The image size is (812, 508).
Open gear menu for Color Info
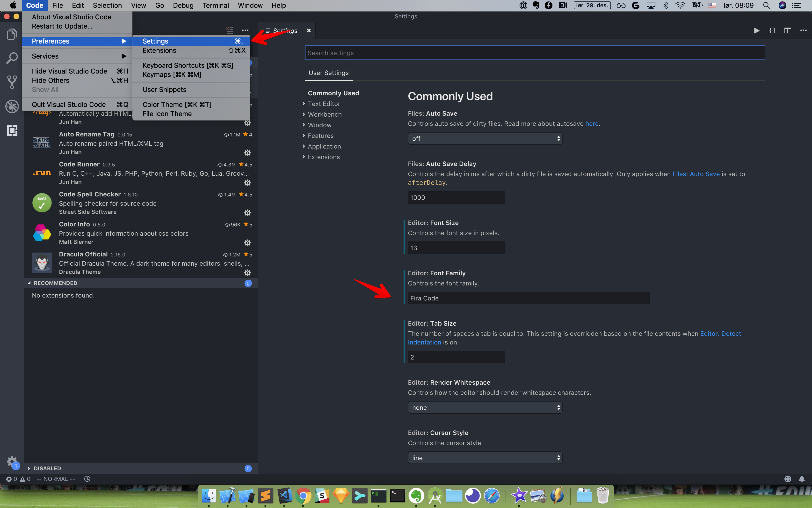(247, 243)
